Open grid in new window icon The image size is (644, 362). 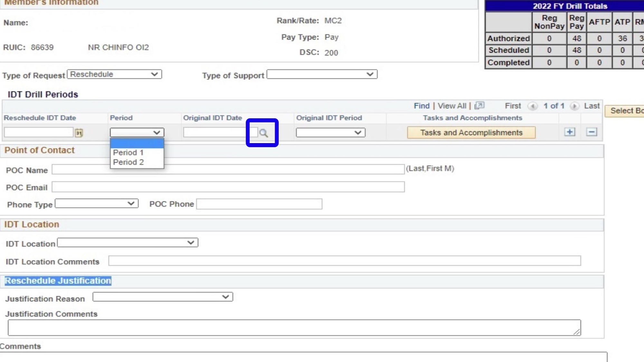[479, 106]
